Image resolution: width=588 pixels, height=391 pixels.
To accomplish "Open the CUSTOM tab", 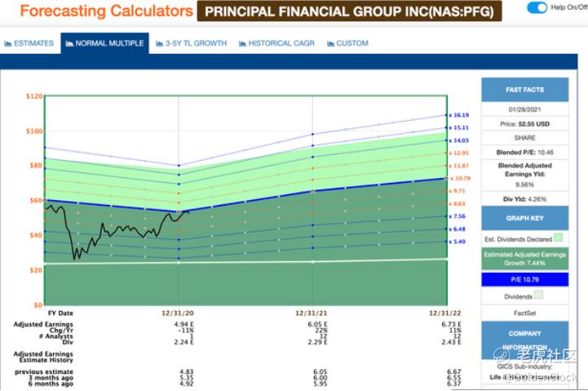I will tap(347, 43).
